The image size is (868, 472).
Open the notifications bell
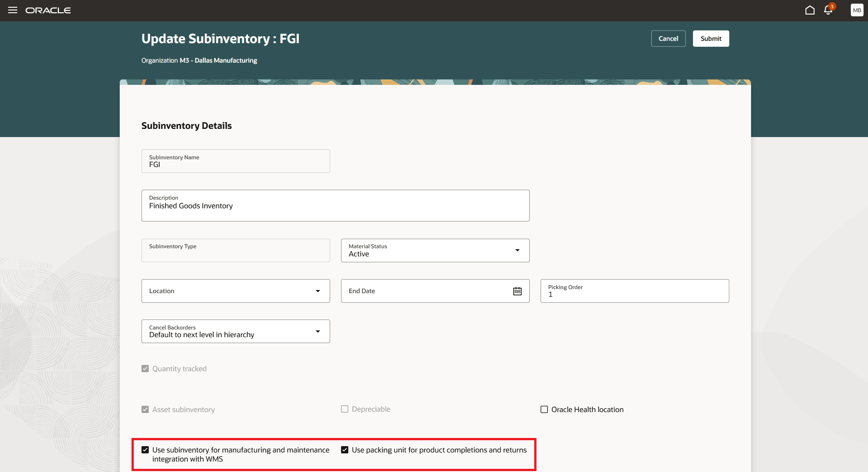pos(829,10)
